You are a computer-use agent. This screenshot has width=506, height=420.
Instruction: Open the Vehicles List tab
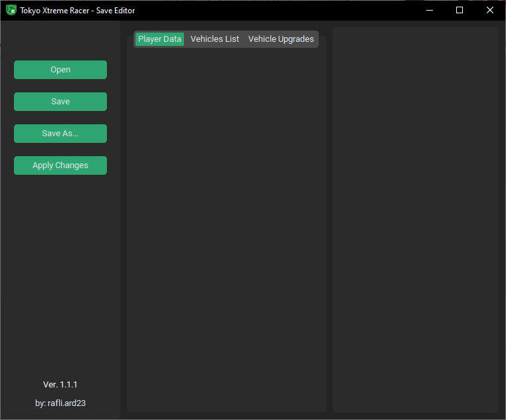214,39
